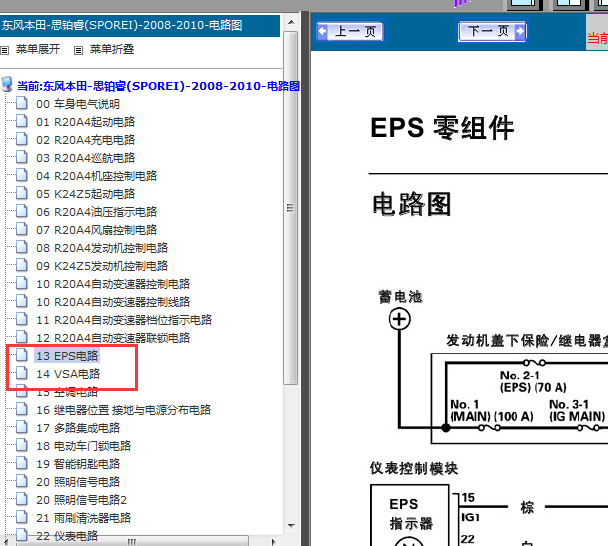Click 菜单折叠 to collapse the menu

tap(112, 49)
